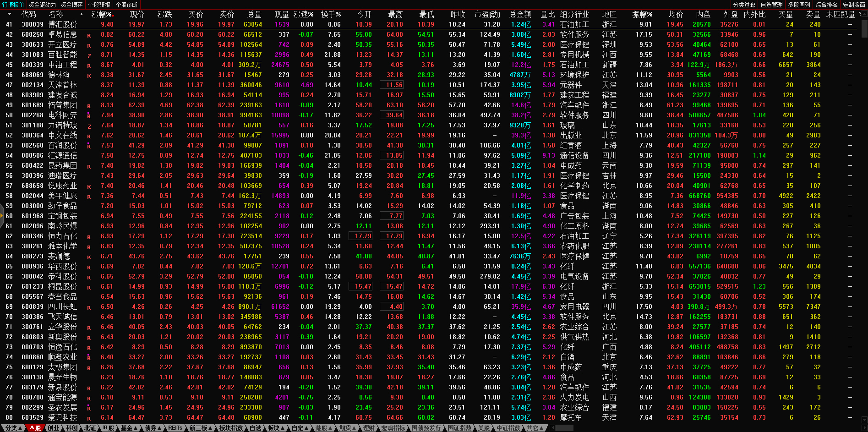Click the K marker beside 卓易信息
Viewport: 868px width, 432px height.
(x=89, y=35)
